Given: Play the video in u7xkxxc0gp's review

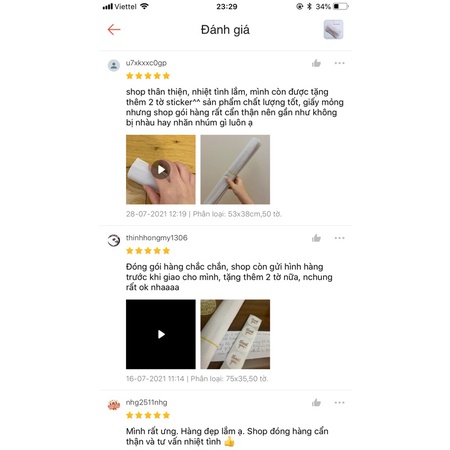Looking at the screenshot, I should 161,169.
